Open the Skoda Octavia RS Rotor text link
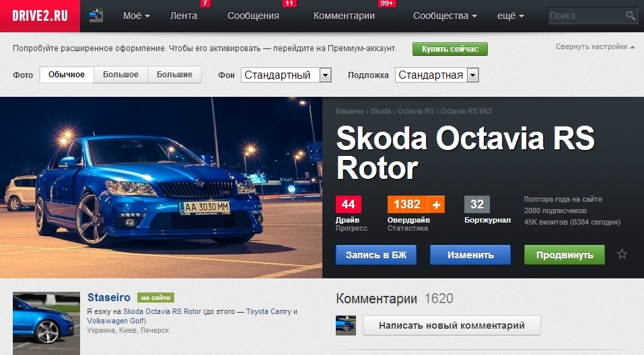 click(x=162, y=311)
